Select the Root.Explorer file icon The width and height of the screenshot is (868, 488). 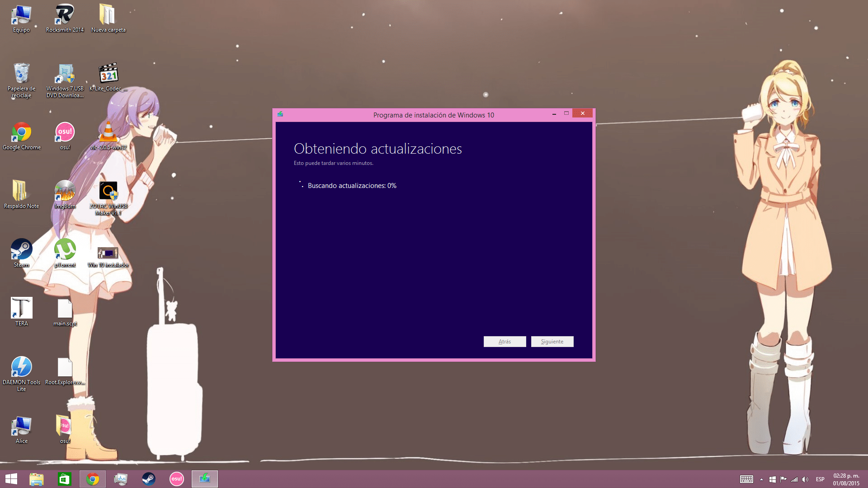tap(65, 371)
